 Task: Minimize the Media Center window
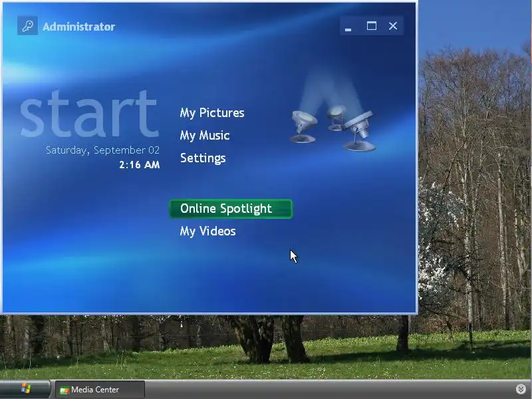pos(348,26)
